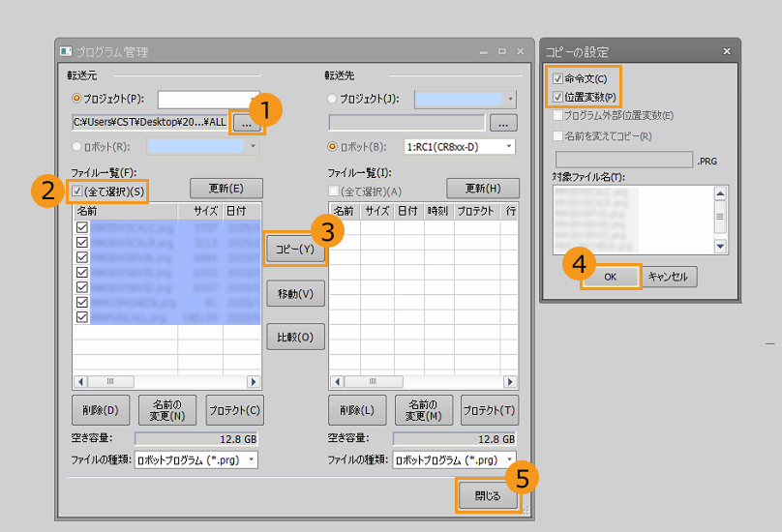Click the 比較(O) button
Viewport: 782px width, 532px height.
point(294,337)
